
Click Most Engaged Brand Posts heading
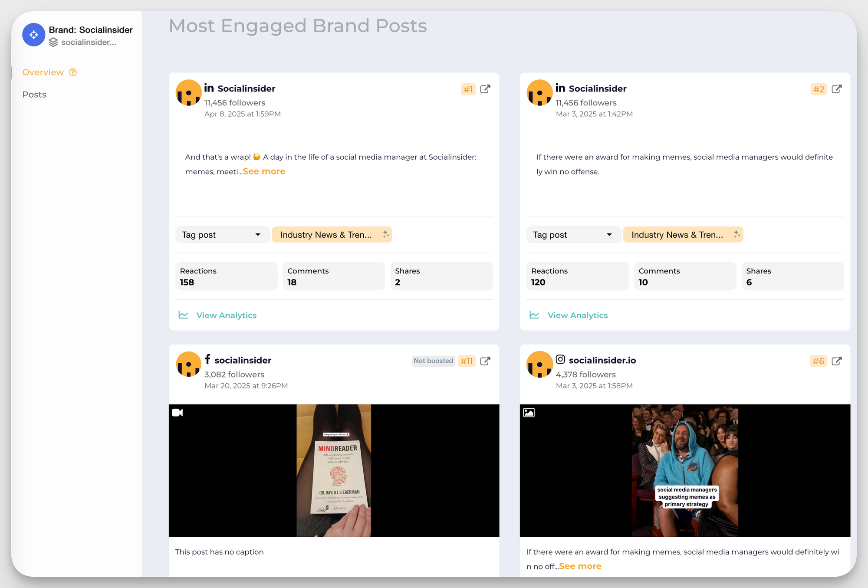(298, 26)
